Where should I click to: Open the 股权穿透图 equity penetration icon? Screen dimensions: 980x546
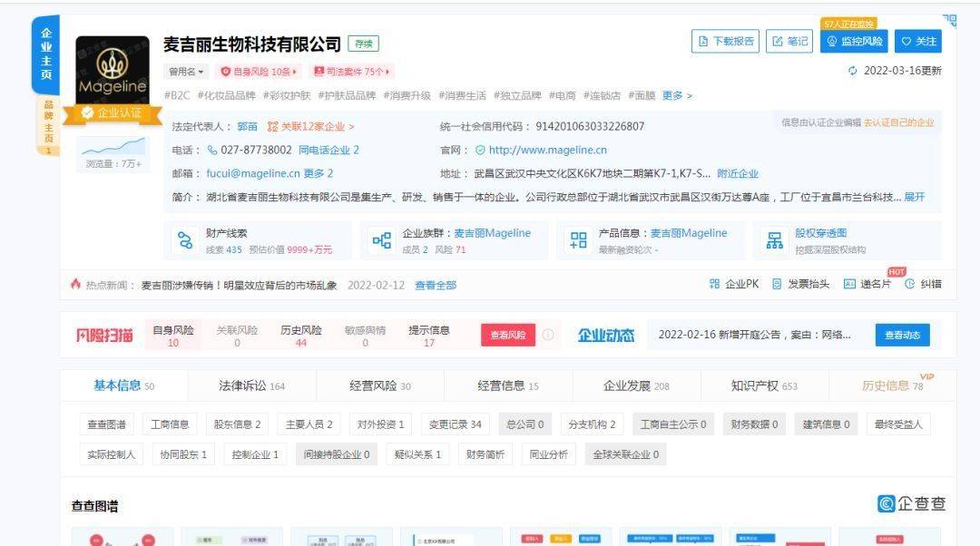[776, 239]
